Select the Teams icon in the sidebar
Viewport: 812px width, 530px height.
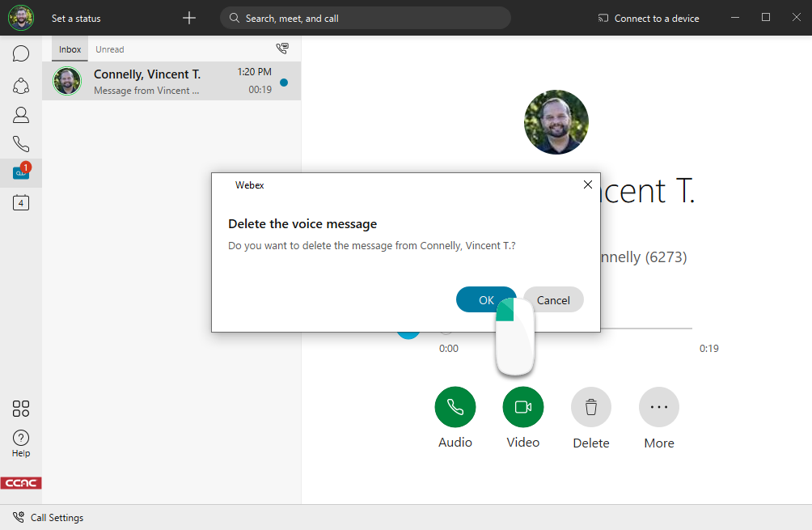[20, 85]
